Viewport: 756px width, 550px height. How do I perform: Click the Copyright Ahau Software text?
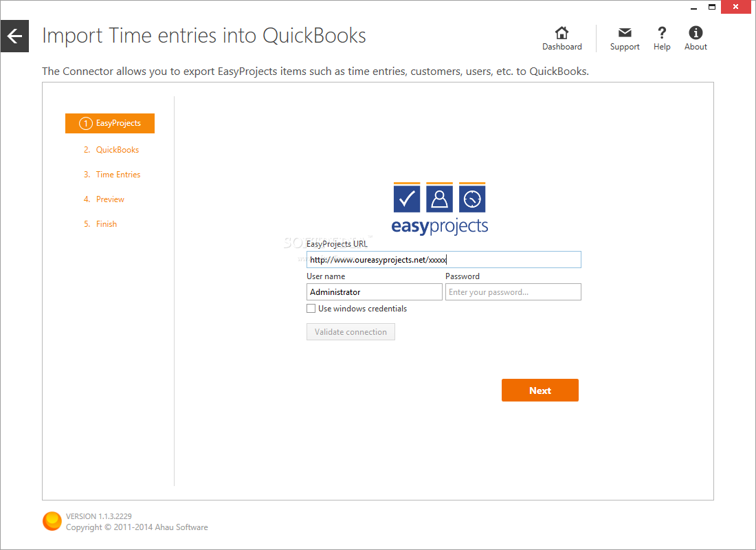137,527
